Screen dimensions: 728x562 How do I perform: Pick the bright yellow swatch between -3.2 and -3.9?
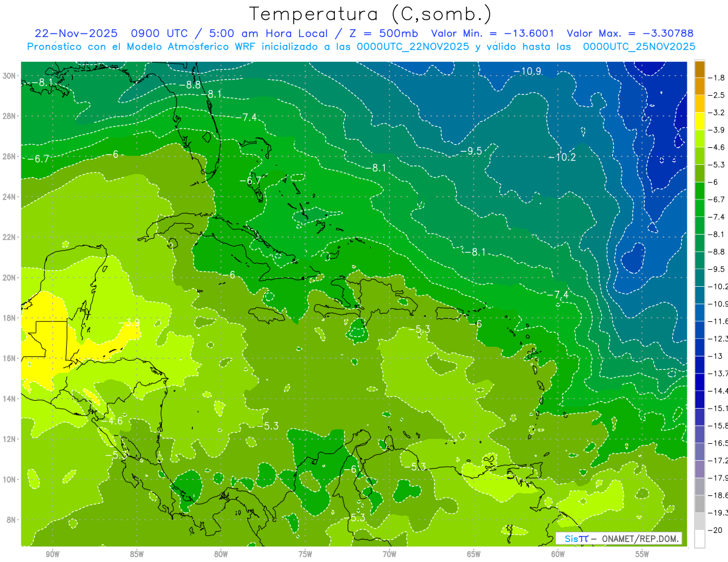[x=699, y=121]
